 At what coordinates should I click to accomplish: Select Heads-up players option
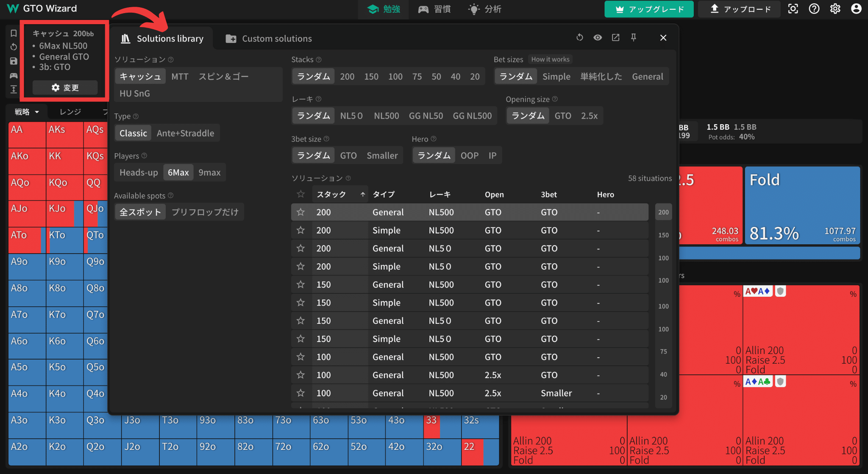[139, 173]
